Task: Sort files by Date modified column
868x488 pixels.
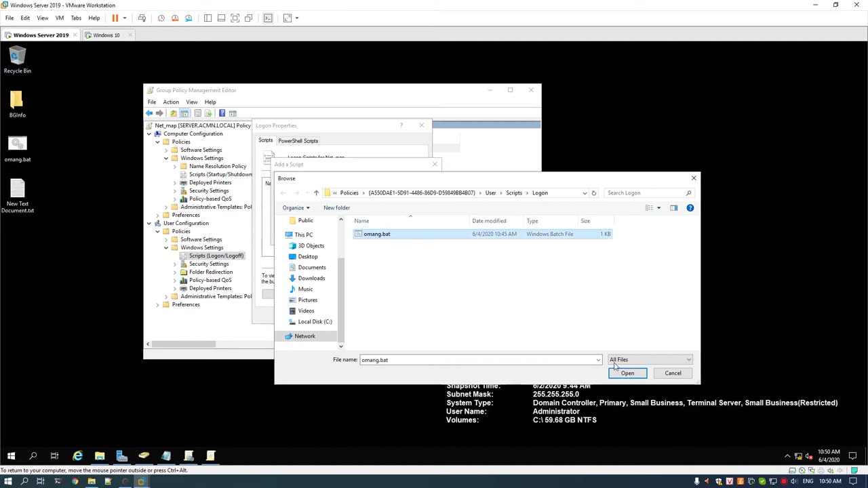Action: pos(496,221)
